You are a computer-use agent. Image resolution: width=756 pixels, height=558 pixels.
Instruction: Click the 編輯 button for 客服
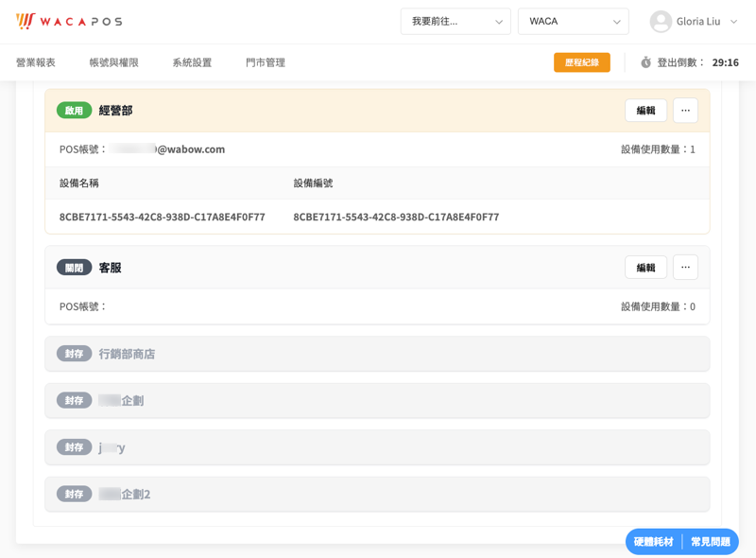tap(645, 268)
